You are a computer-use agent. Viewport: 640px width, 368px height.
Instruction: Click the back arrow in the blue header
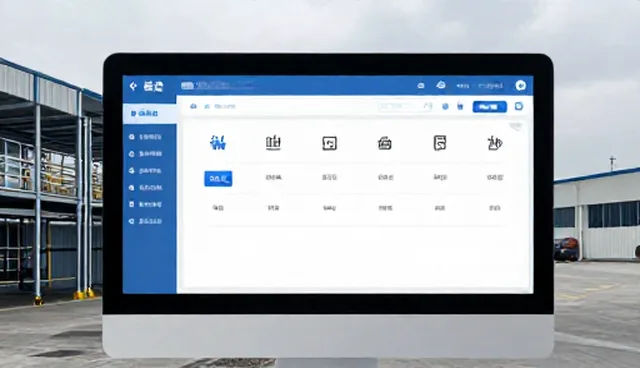click(x=133, y=86)
